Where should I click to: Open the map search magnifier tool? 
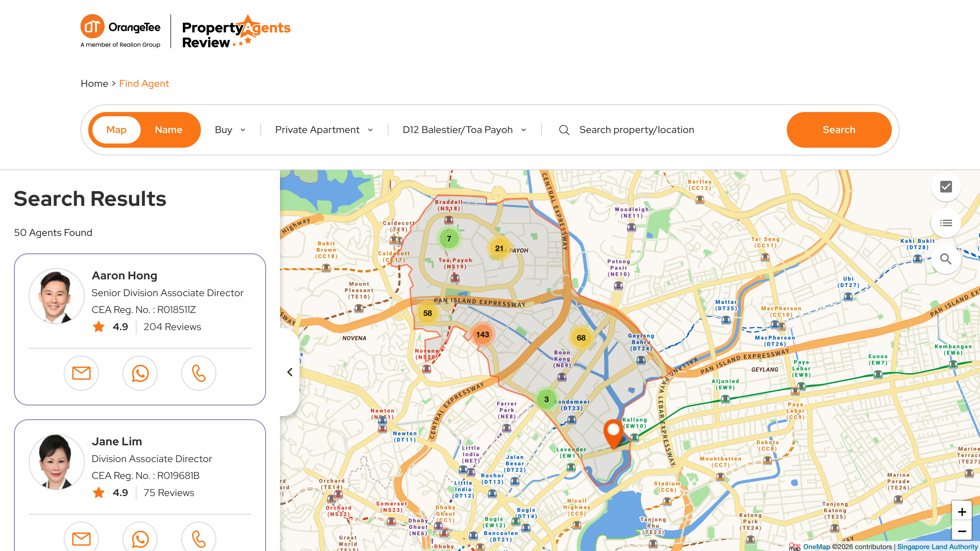946,259
